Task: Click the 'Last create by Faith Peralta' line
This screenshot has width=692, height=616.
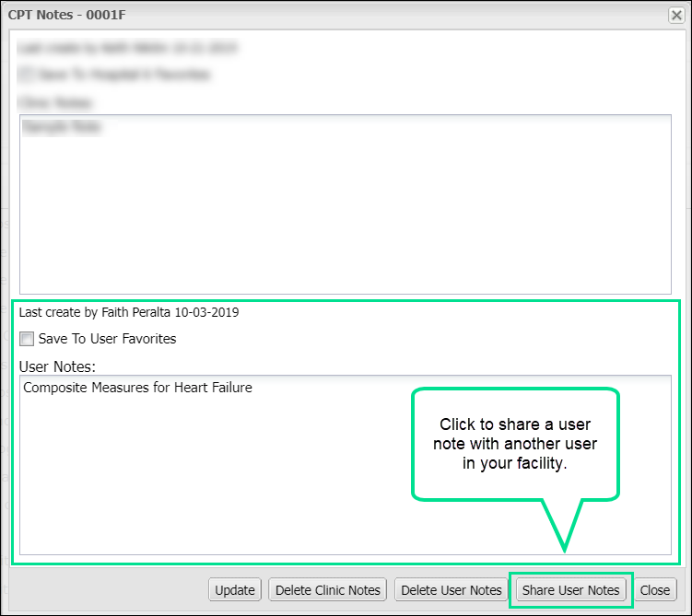Action: [x=129, y=312]
